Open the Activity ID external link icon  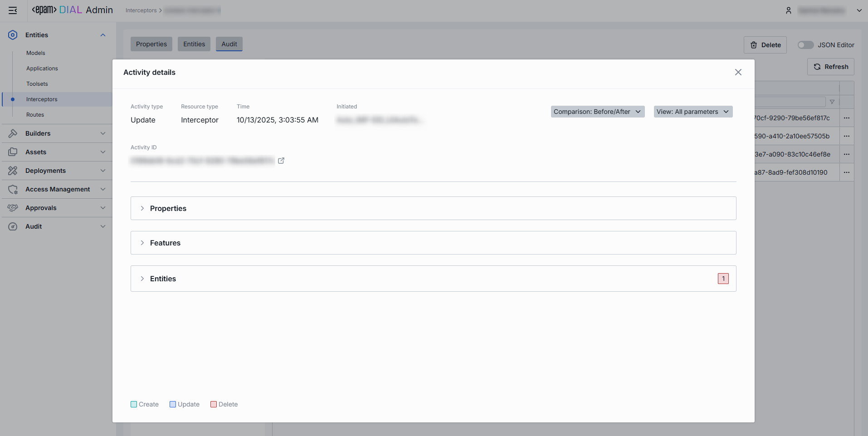pos(281,161)
